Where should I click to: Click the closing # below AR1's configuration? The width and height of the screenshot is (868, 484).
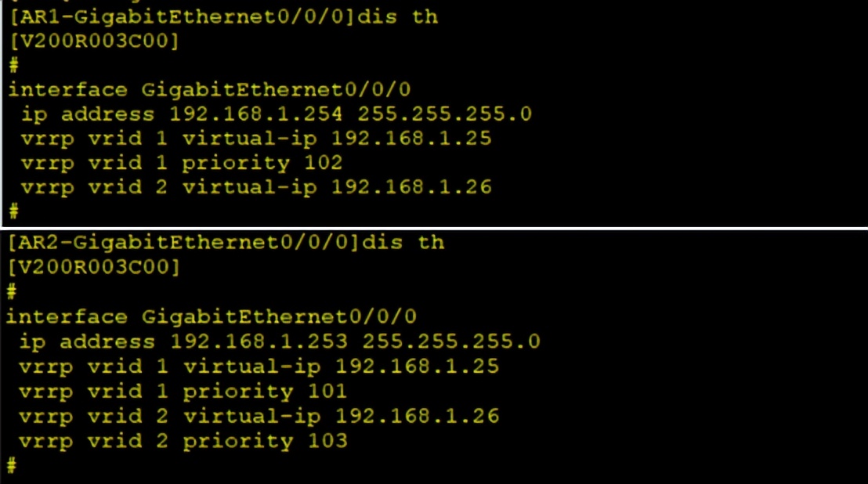[13, 210]
